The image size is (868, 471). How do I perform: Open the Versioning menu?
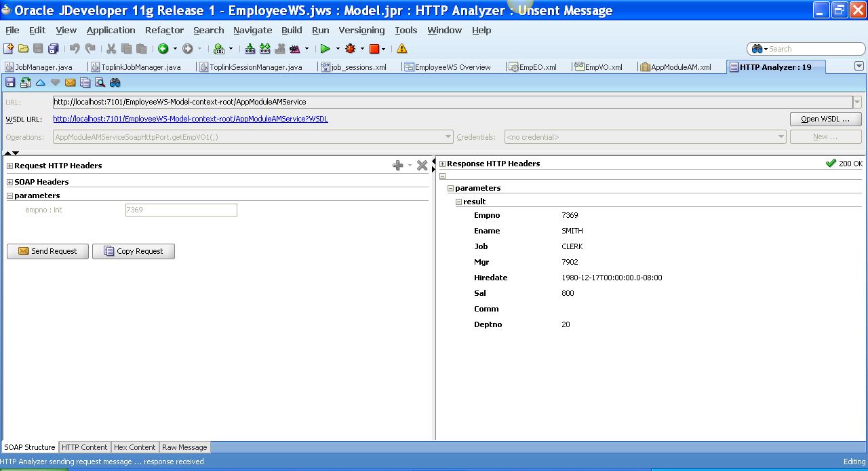click(x=361, y=30)
